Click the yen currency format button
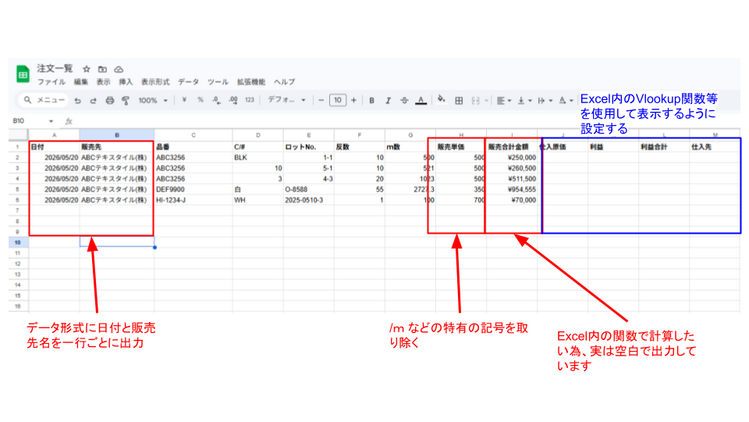This screenshot has width=749, height=422. tap(184, 100)
